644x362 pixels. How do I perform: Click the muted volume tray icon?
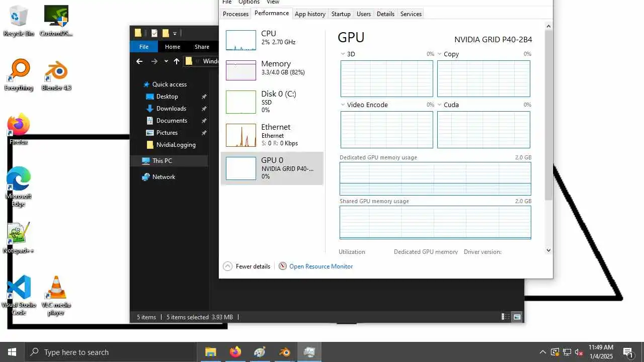tap(579, 352)
